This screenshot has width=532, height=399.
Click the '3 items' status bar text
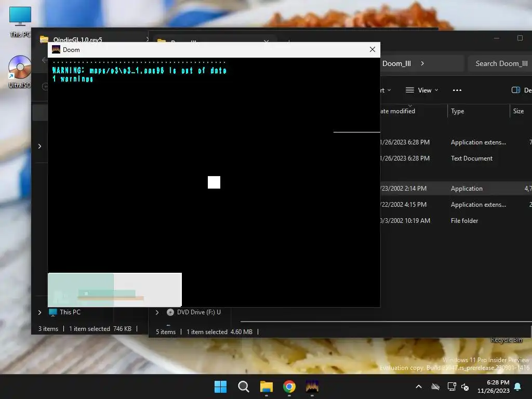pyautogui.click(x=48, y=329)
